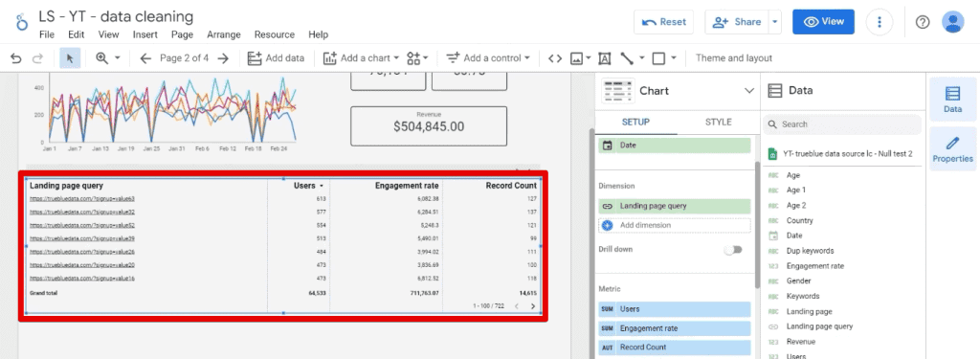Click the redo arrow icon
The height and width of the screenshot is (359, 980).
pyautogui.click(x=37, y=58)
